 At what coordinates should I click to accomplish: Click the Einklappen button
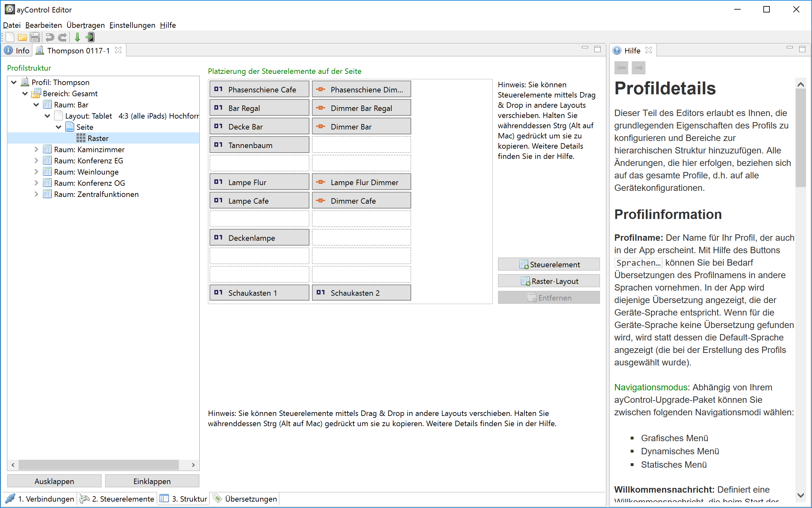click(x=152, y=481)
